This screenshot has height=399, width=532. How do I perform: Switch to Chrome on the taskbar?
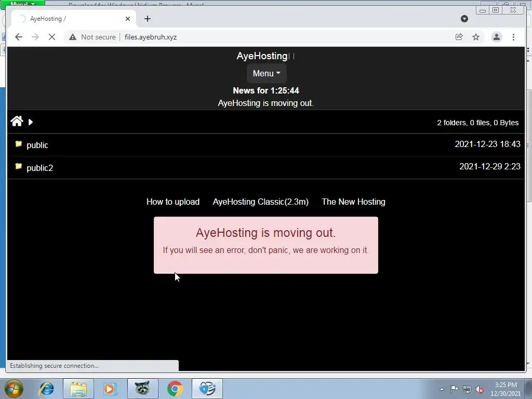pos(175,389)
